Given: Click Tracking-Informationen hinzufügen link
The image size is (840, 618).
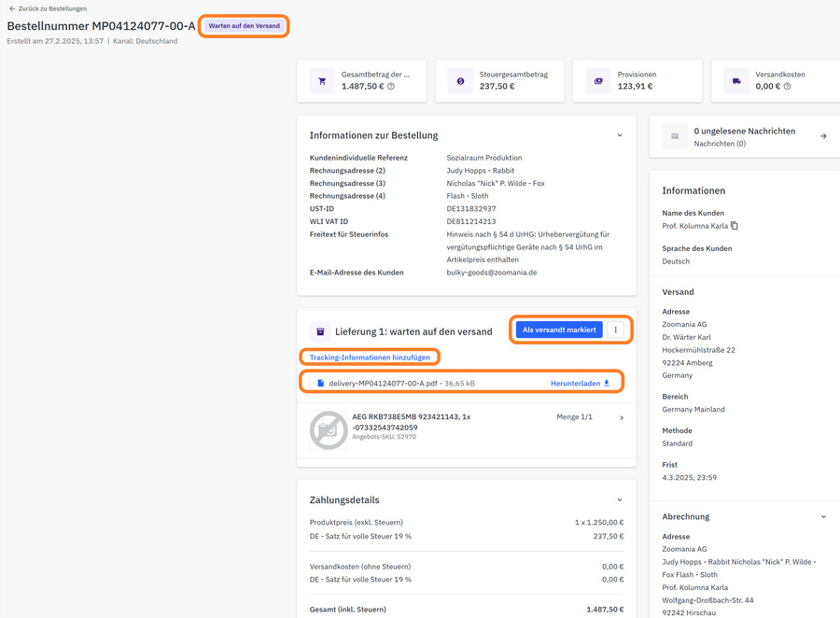Looking at the screenshot, I should [370, 358].
